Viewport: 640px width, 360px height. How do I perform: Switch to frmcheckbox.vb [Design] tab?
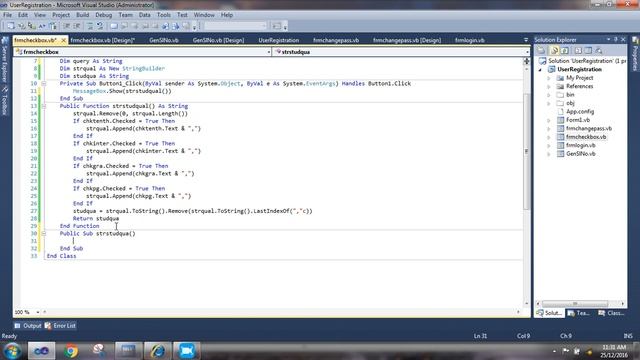pyautogui.click(x=102, y=40)
